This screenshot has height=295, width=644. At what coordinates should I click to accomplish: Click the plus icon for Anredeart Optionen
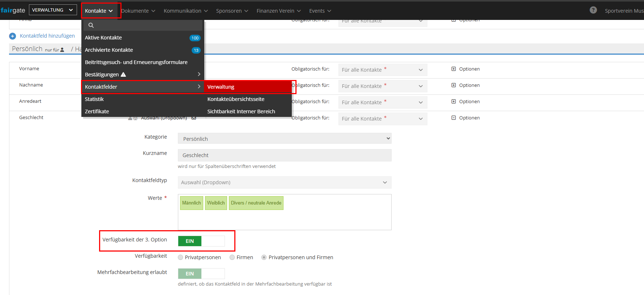point(453,101)
